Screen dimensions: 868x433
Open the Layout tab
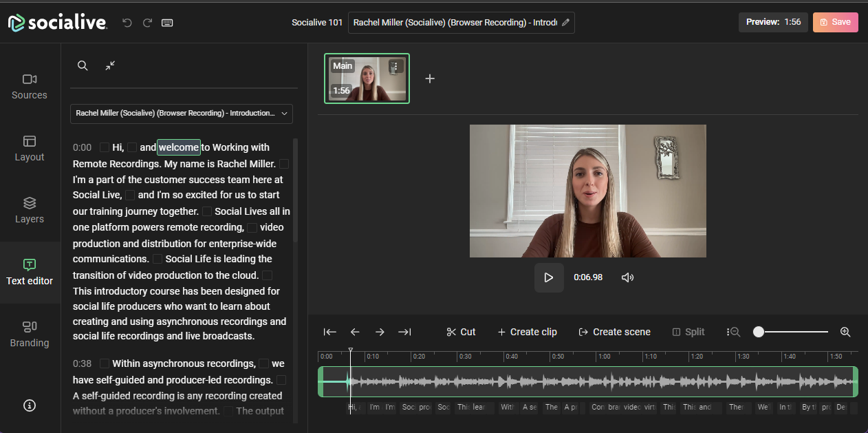(x=30, y=149)
